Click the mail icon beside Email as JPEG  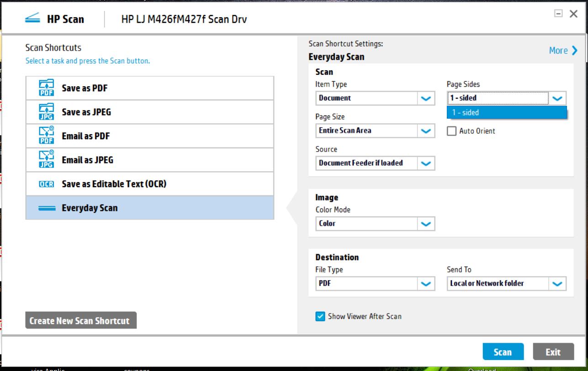pos(47,160)
